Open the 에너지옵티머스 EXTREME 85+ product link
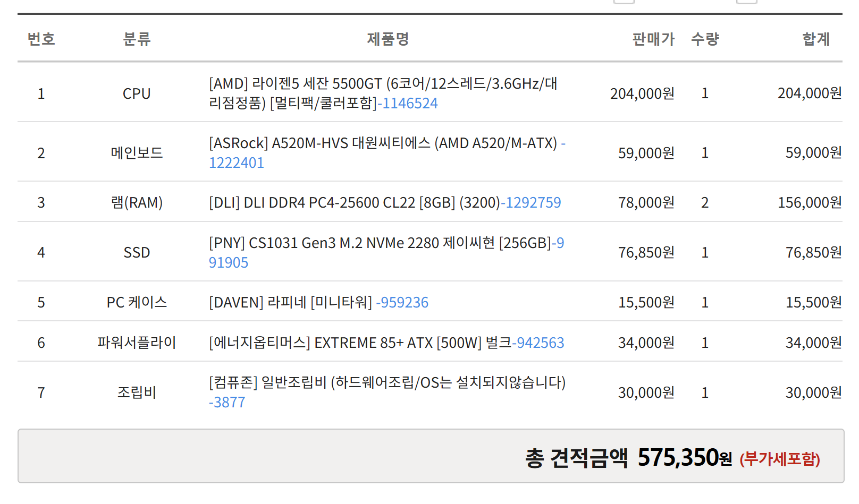The width and height of the screenshot is (859, 504). pos(386,343)
